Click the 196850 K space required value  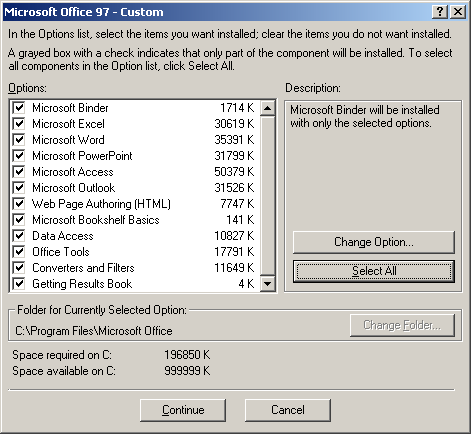pos(187,355)
